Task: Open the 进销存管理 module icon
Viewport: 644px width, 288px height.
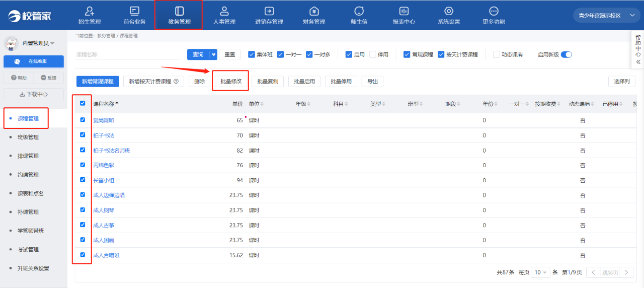Action: [x=269, y=12]
